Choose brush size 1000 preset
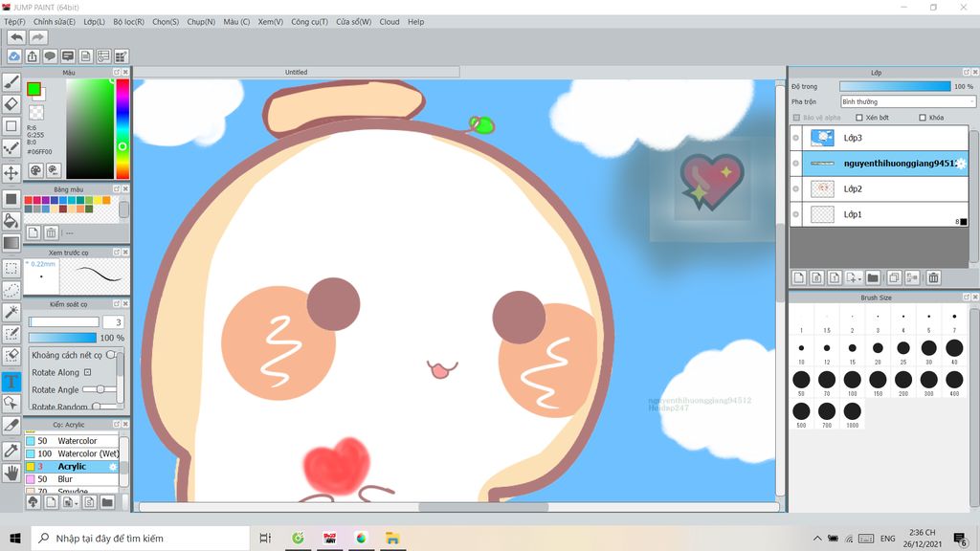This screenshot has width=980, height=551. pos(852,411)
